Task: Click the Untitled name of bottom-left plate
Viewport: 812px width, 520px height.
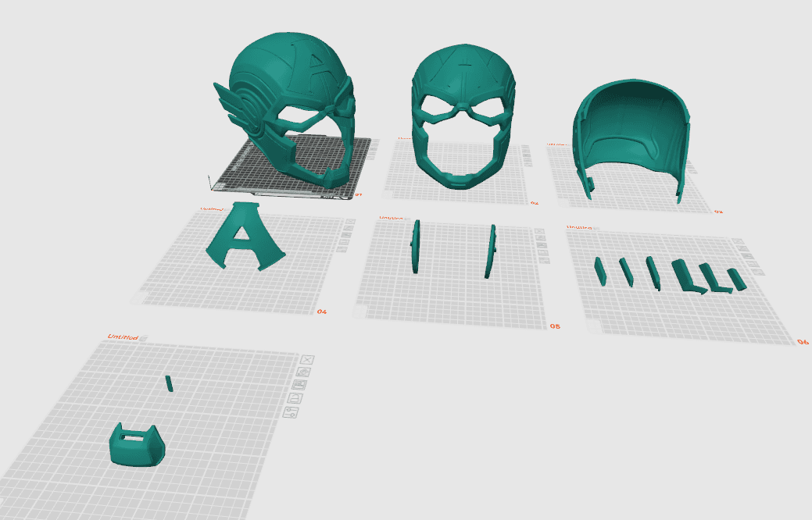Action: coord(123,337)
